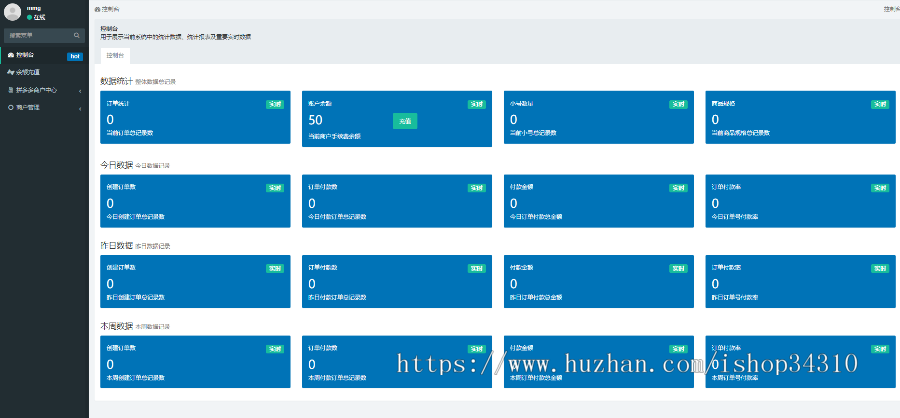Open 控制台 in the sidebar menu

44,55
